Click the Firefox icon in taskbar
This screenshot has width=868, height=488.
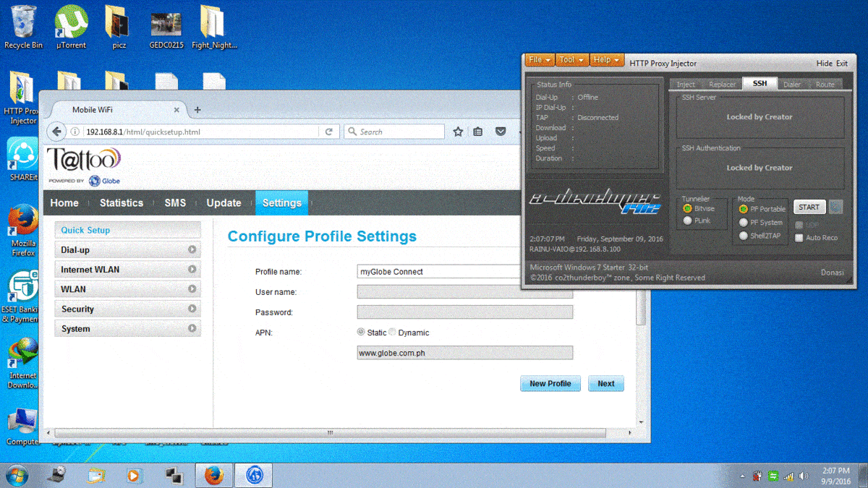click(213, 475)
